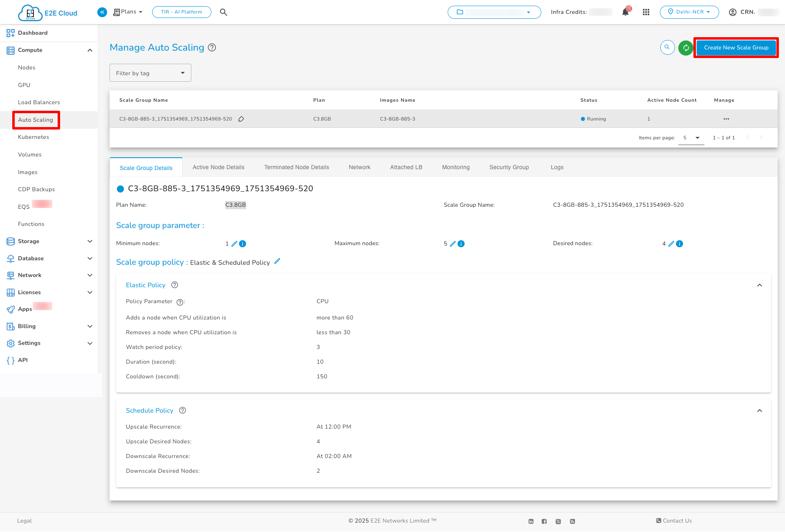Screen dimensions: 785x532
Task: Collapse the Schedule Policy section
Action: 760,411
